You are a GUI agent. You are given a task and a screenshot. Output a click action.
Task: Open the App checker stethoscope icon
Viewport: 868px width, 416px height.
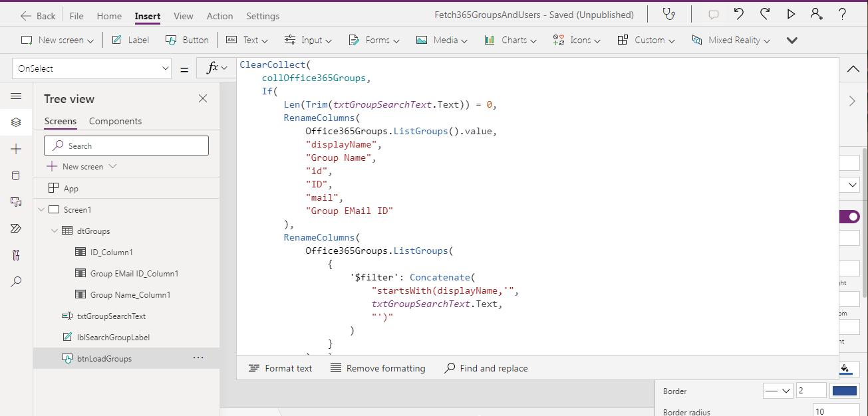[669, 14]
